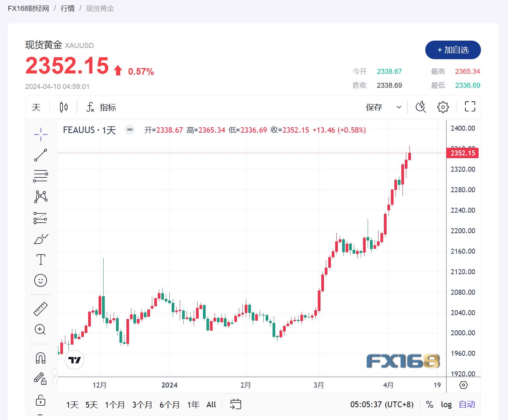
Task: Click the 保存 save layout button
Action: pos(374,107)
